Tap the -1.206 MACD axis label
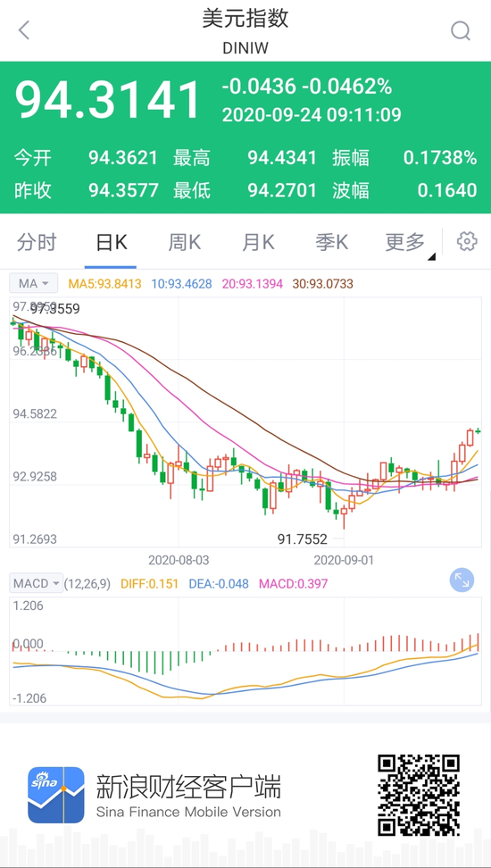Viewport: 491px width, 868px height. click(x=29, y=698)
